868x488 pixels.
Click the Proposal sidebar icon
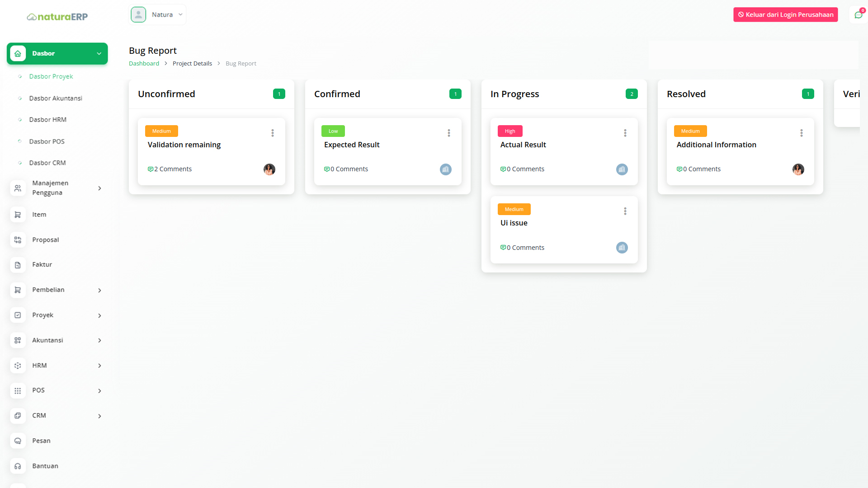(x=18, y=240)
